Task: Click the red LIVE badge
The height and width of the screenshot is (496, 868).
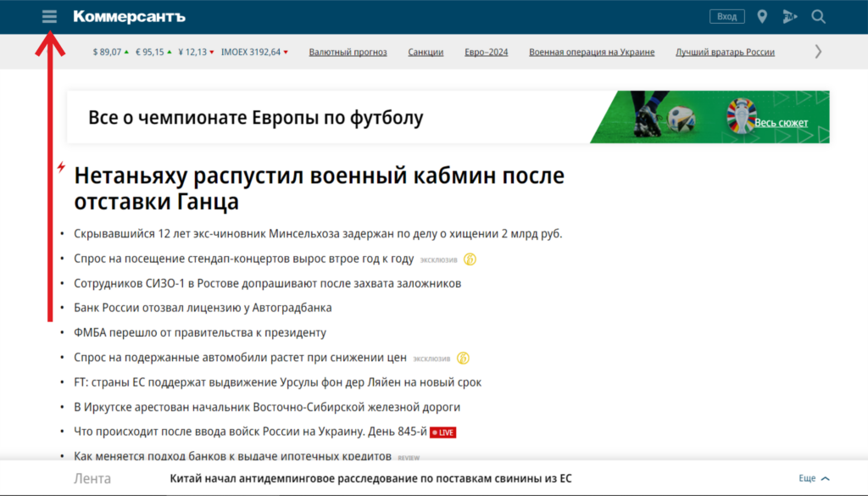Action: 443,432
